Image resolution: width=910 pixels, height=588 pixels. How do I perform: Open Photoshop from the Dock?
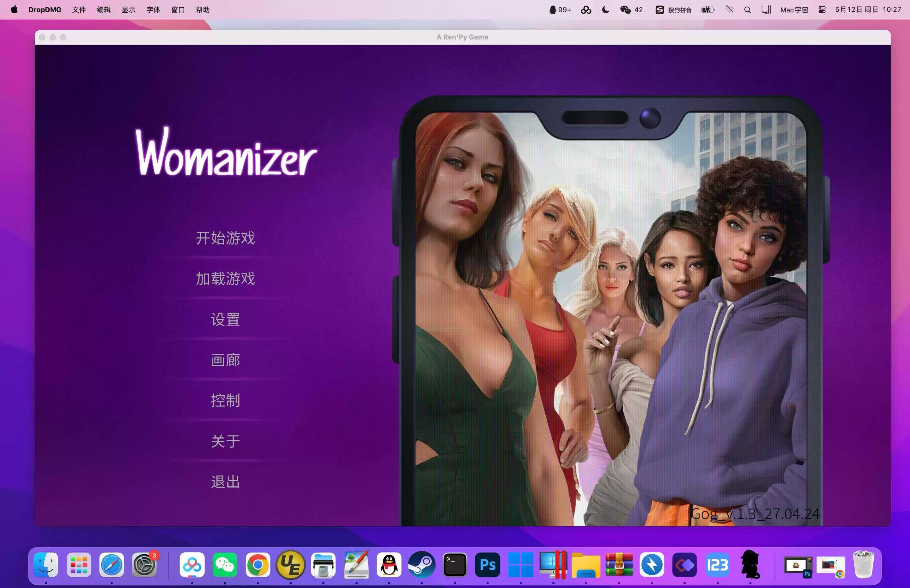(488, 565)
